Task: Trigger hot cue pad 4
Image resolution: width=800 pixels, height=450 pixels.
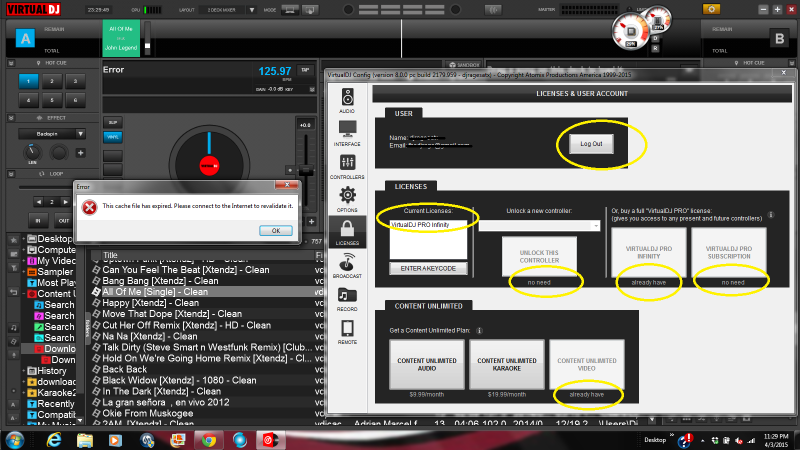Action: coord(28,100)
